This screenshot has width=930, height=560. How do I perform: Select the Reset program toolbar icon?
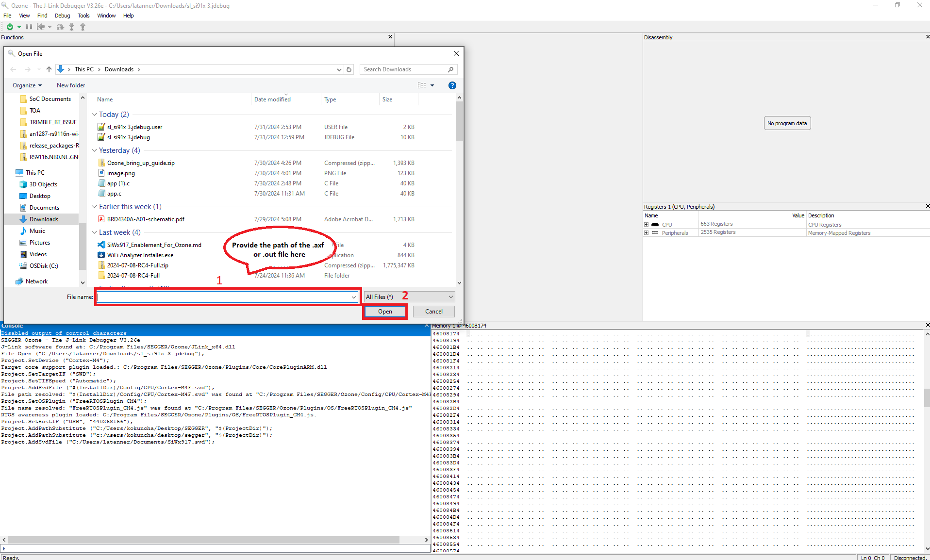tap(41, 27)
